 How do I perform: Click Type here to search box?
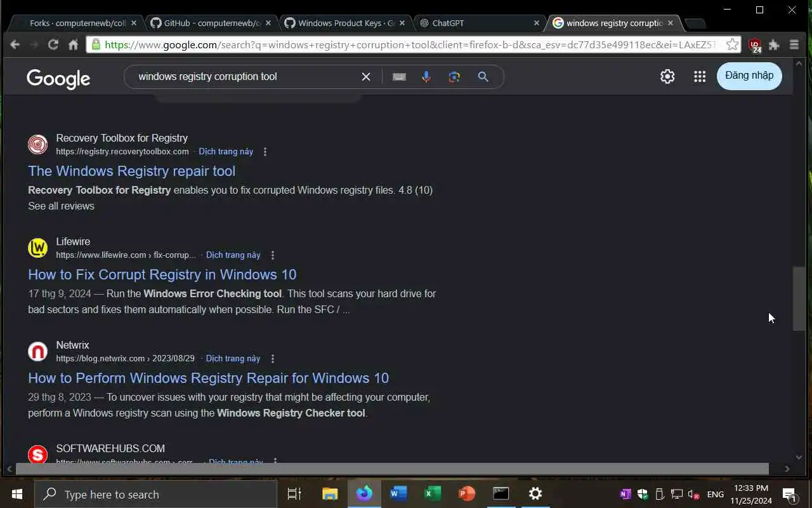(x=155, y=494)
